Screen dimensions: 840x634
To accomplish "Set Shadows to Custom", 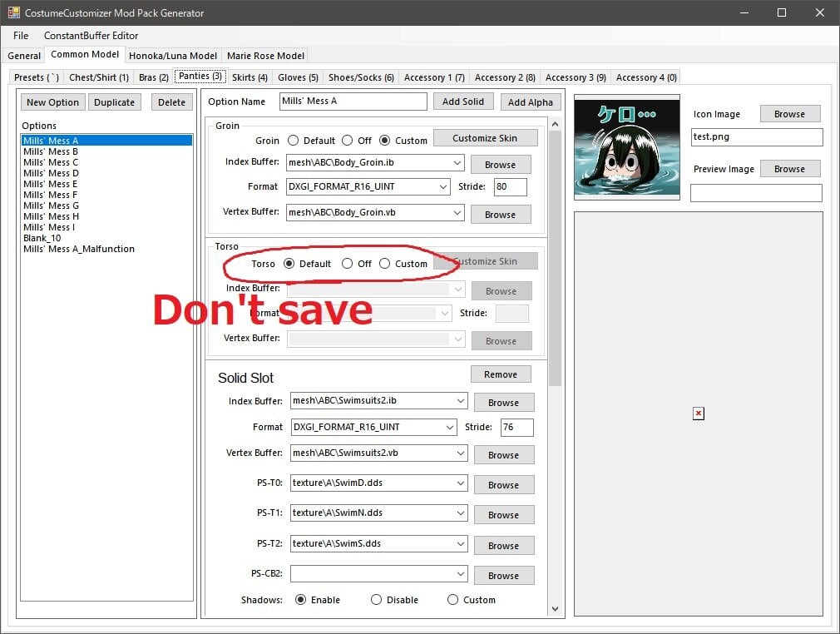I will [452, 600].
